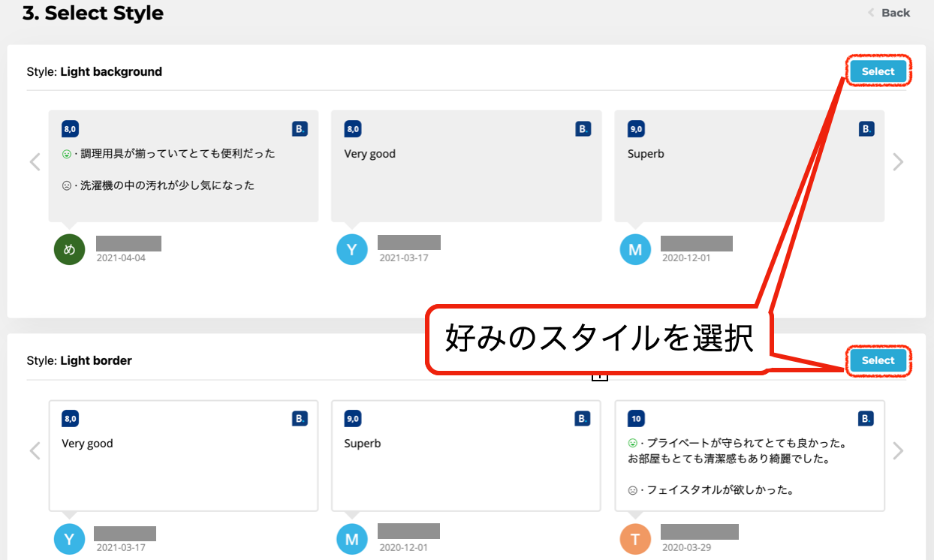The image size is (934, 560).
Task: Go back using the Back link
Action: point(890,13)
